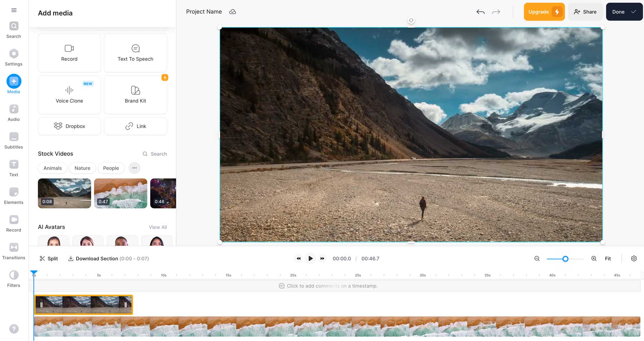This screenshot has height=341, width=644.
Task: Open the Voice Clone tool
Action: (69, 95)
